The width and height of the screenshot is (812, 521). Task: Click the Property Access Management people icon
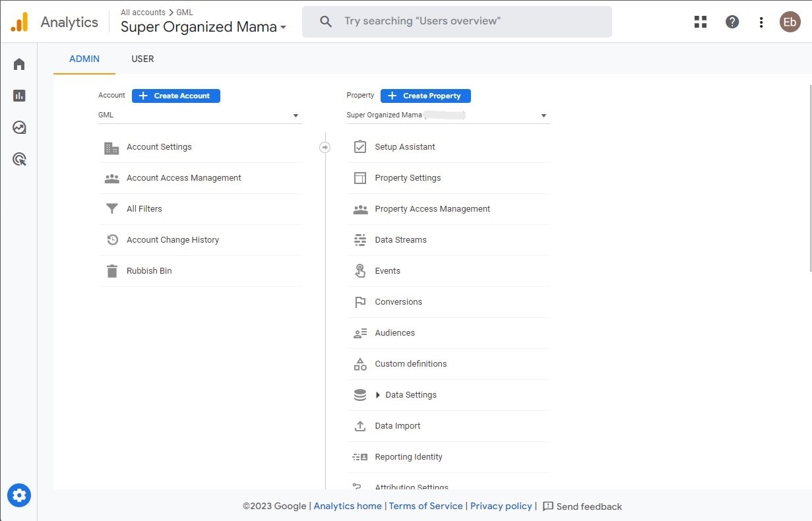pos(360,209)
